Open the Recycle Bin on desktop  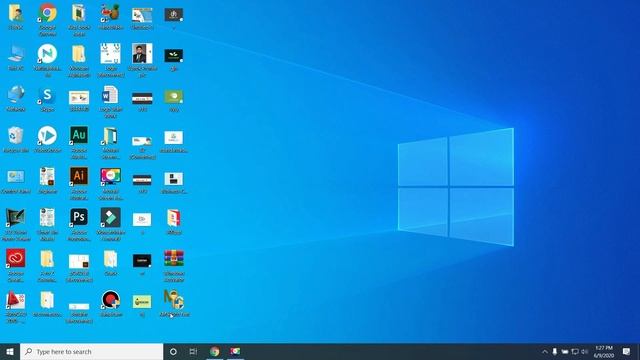(16, 136)
